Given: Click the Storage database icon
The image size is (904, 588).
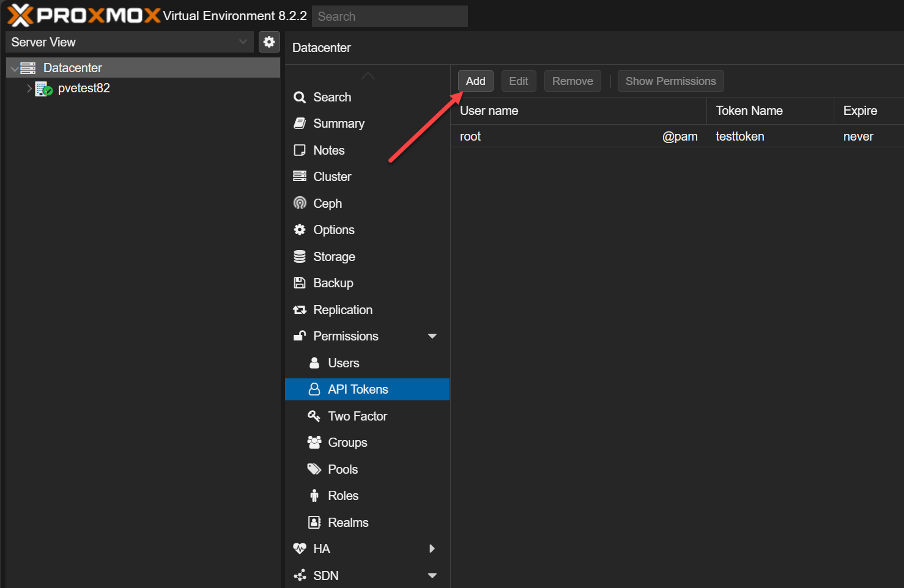Looking at the screenshot, I should (x=300, y=257).
